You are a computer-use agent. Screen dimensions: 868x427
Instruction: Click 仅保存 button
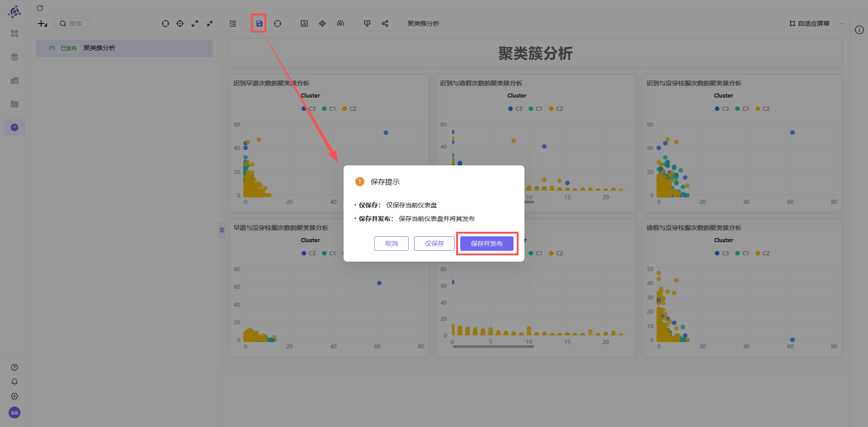point(434,244)
